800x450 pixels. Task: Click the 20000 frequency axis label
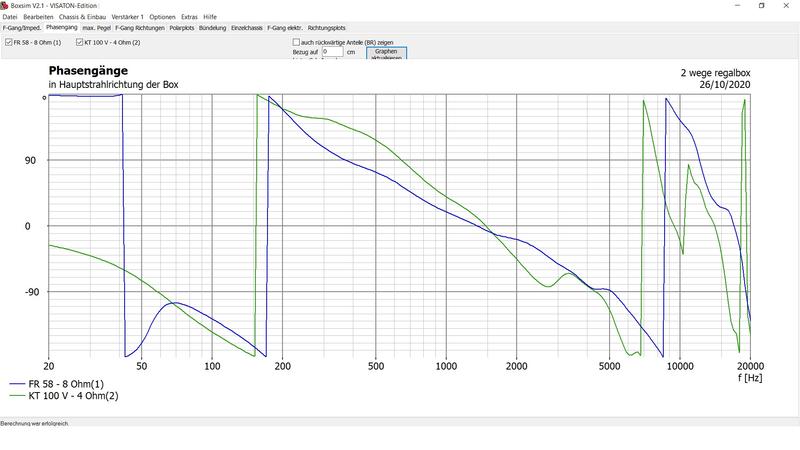click(750, 366)
